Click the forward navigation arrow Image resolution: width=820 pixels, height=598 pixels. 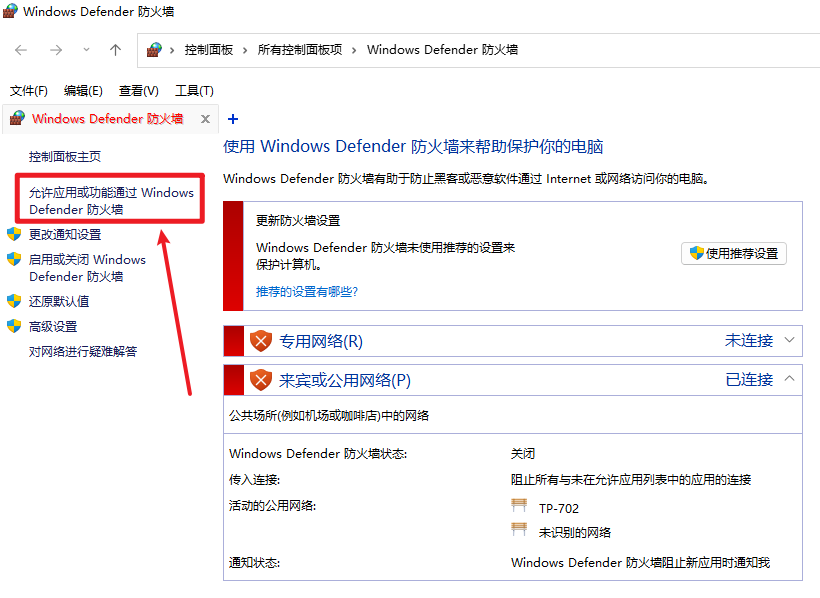pyautogui.click(x=56, y=50)
